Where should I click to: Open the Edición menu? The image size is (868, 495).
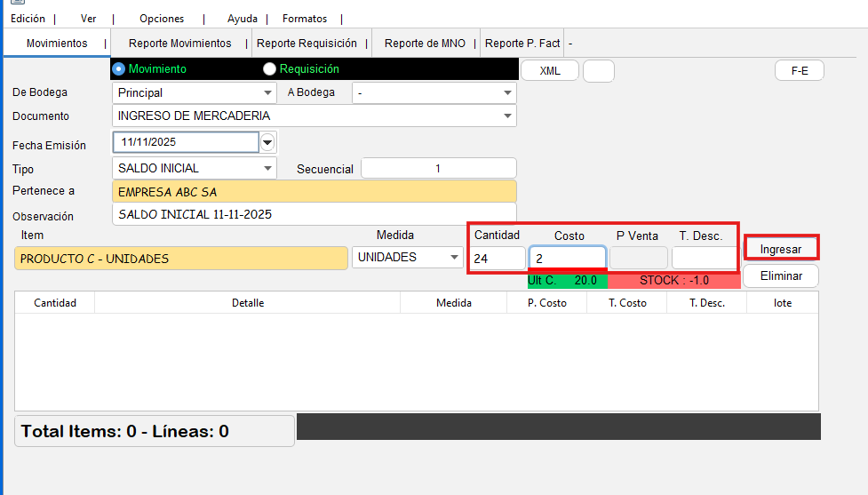point(28,19)
